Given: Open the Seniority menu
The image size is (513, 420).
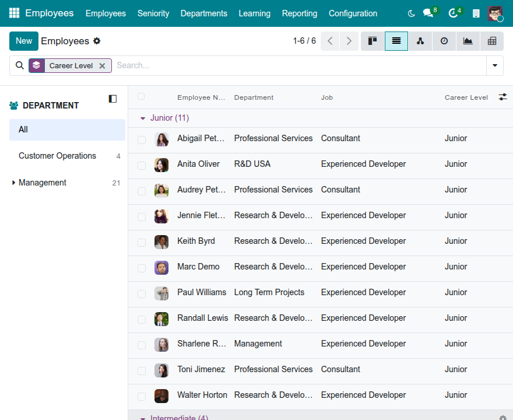Looking at the screenshot, I should (153, 13).
